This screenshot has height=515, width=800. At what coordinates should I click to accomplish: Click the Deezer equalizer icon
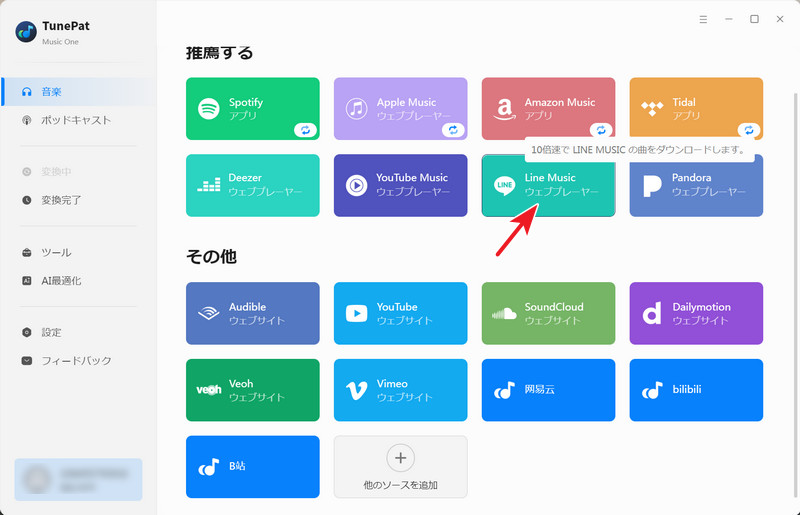(209, 185)
